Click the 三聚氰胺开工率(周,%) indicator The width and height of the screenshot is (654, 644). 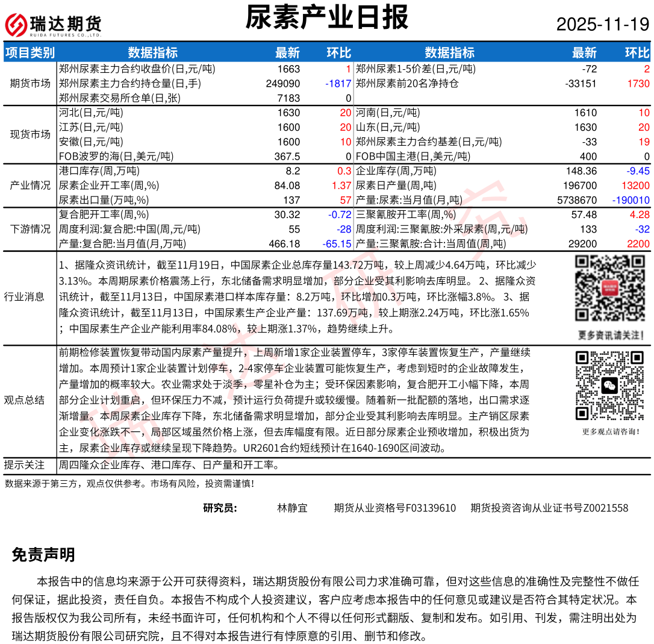tap(406, 214)
